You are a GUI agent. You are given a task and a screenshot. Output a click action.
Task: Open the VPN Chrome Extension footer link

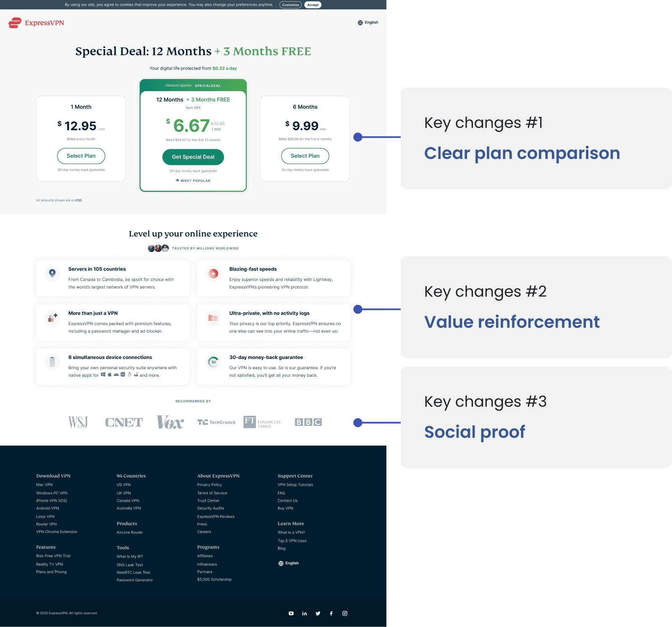[57, 532]
